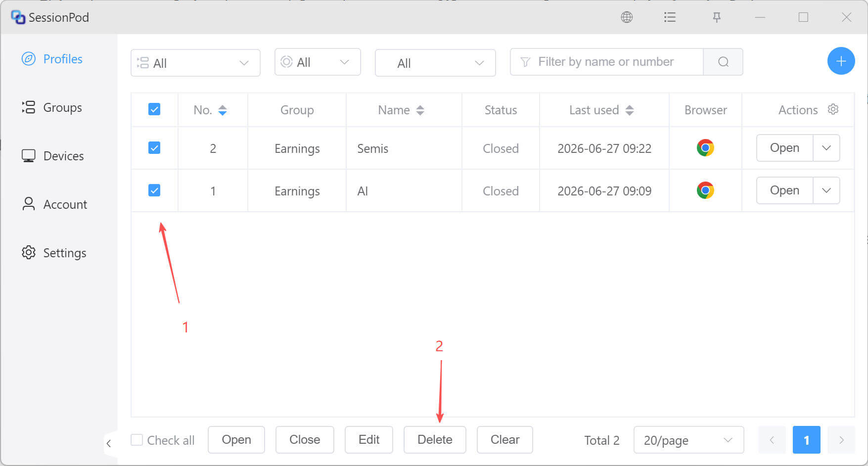
Task: Click the 2026-06-27 09:22 last used cell
Action: click(604, 148)
